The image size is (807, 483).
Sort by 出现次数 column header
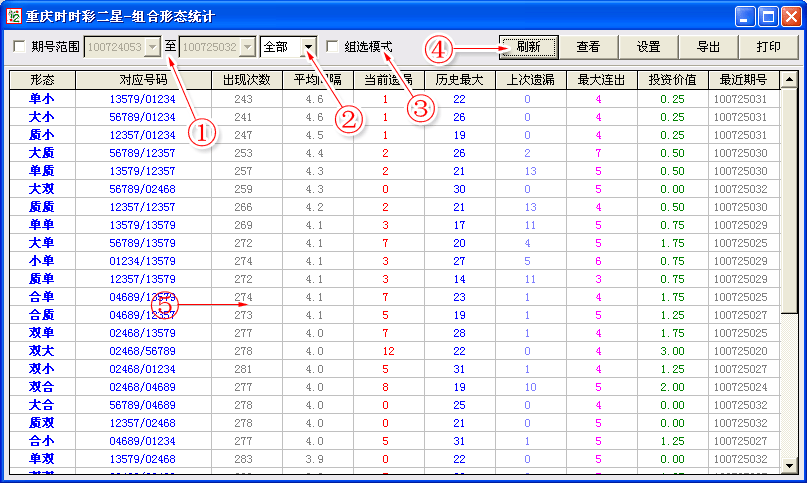pyautogui.click(x=246, y=80)
